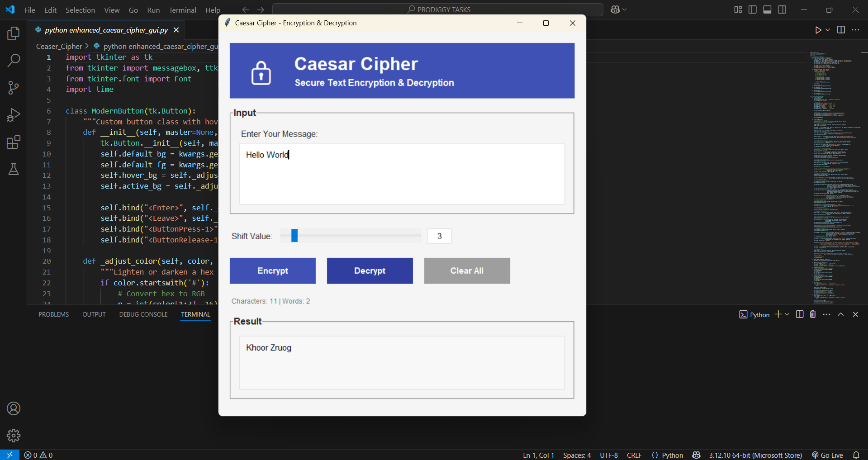Viewport: 868px width, 460px height.
Task: Open Customize Layout in the title bar
Action: (738, 9)
